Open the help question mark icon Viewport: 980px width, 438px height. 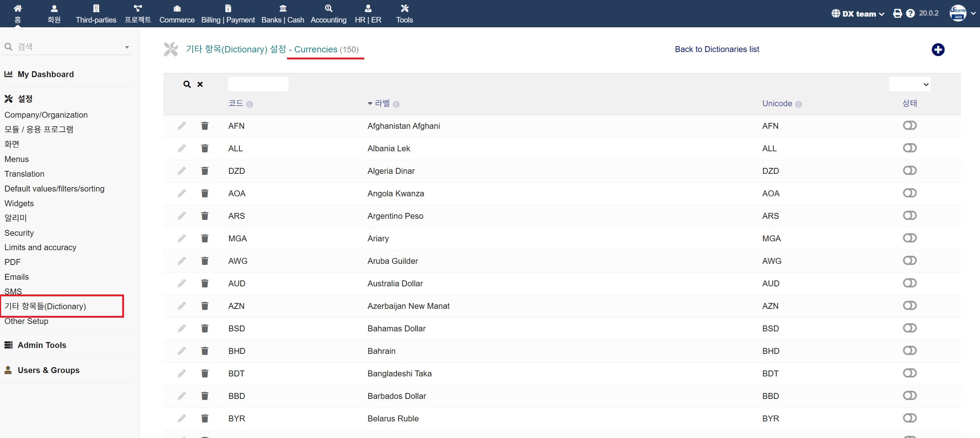pos(910,14)
